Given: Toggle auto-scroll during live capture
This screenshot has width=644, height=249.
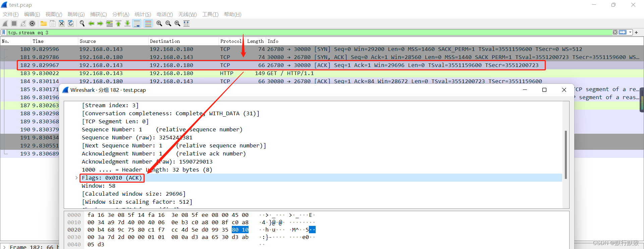Looking at the screenshot, I should 137,23.
